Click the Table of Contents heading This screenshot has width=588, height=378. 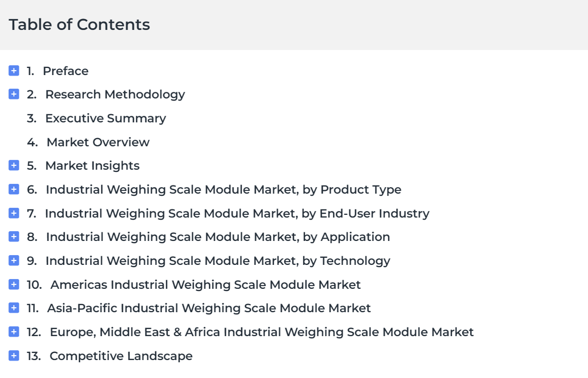coord(79,24)
